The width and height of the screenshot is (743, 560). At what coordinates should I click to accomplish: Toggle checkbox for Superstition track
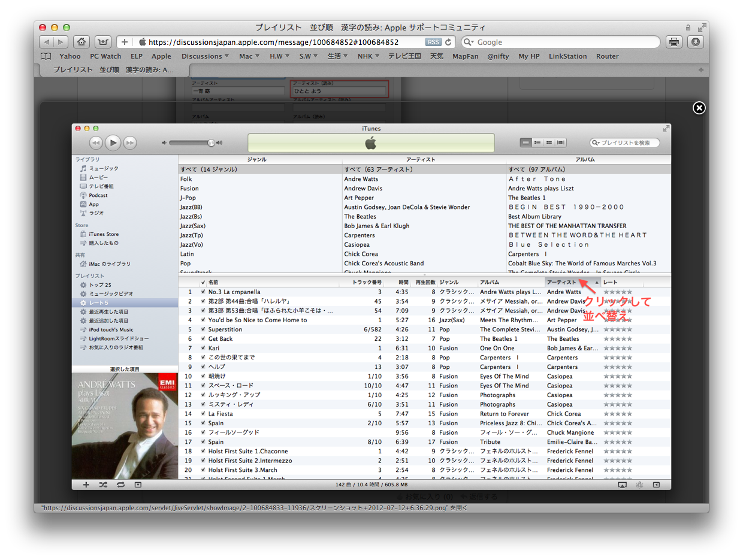[x=203, y=329]
